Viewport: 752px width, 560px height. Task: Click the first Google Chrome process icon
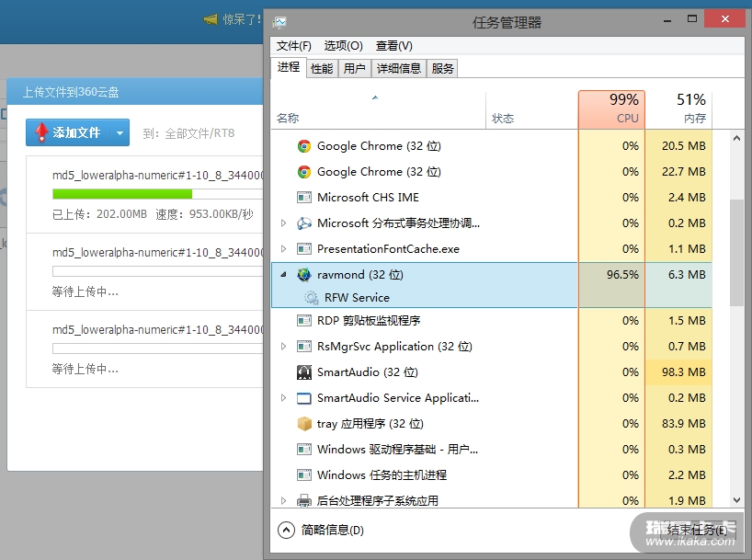(x=304, y=146)
